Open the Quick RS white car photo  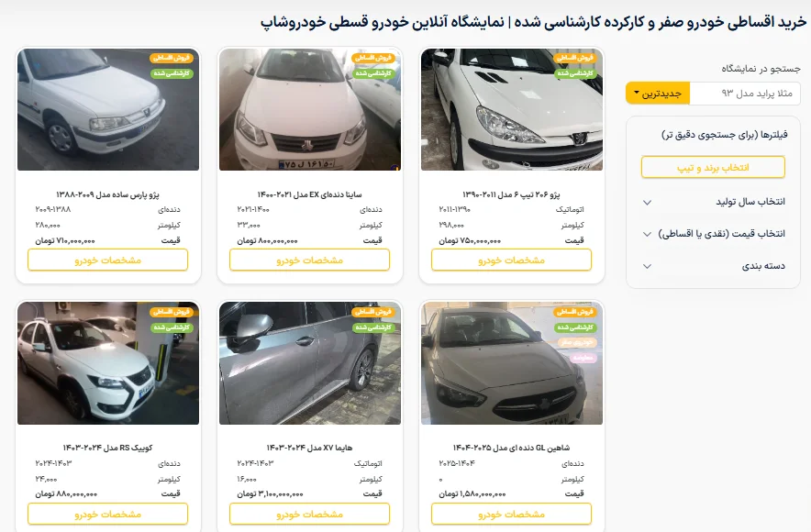108,363
